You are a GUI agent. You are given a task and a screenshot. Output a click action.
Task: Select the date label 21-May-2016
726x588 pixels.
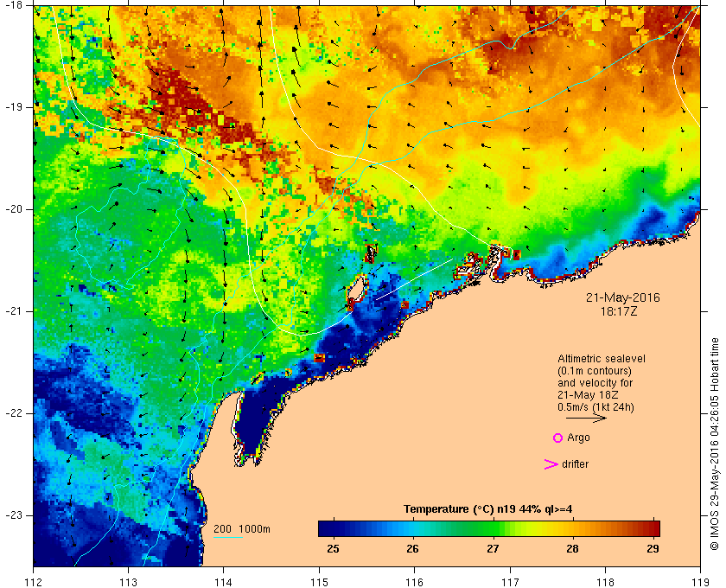[623, 297]
